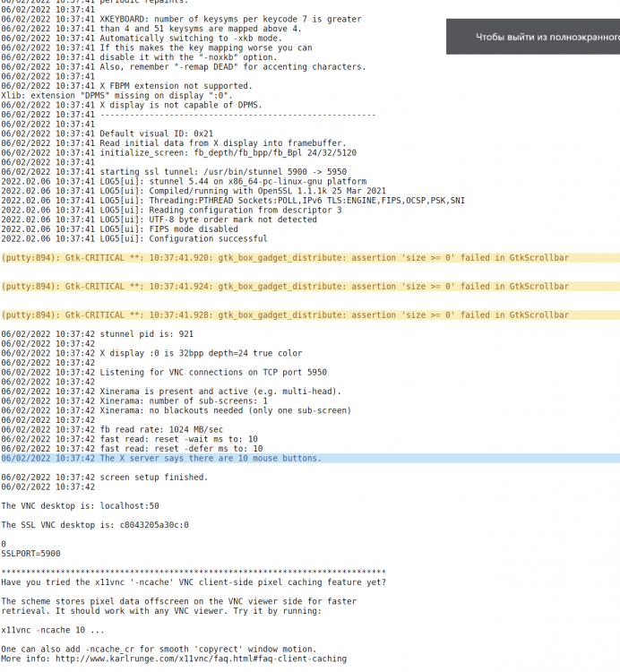Click the Gtk-CRITICAL warning at 10:37:41.928
This screenshot has width=620, height=672.
pos(310,315)
